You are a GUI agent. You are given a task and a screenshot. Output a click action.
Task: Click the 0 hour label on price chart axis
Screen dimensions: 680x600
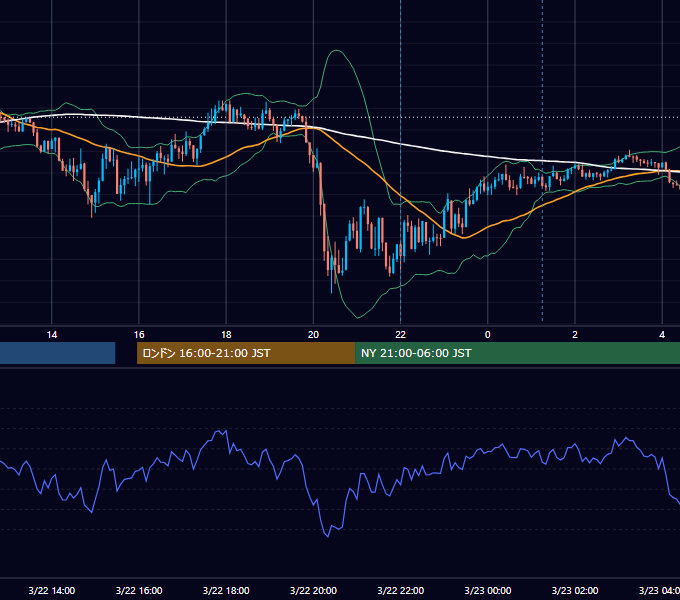pyautogui.click(x=487, y=335)
